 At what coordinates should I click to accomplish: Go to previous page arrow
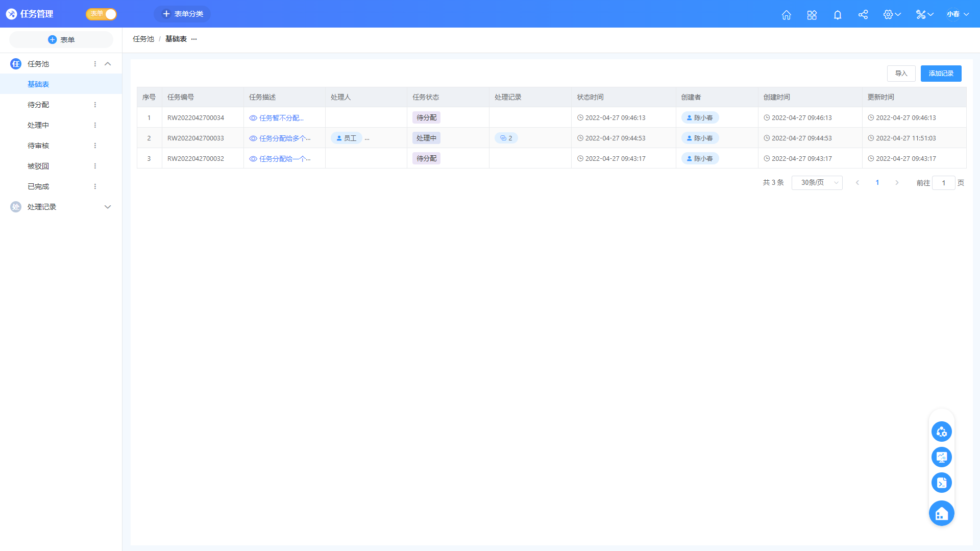click(x=857, y=183)
